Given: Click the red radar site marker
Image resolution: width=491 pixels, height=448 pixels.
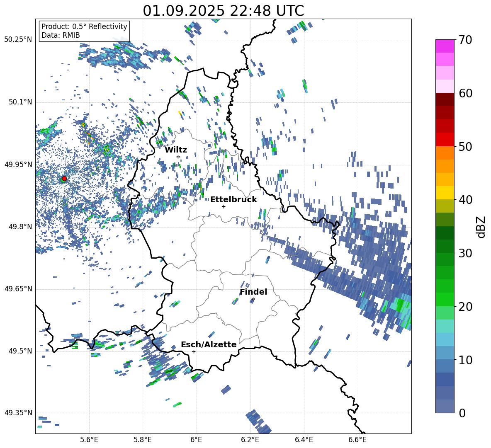Looking at the screenshot, I should coord(64,179).
